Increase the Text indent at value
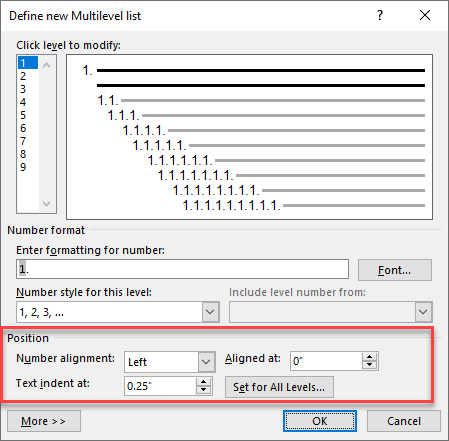449x441 pixels. pyautogui.click(x=203, y=382)
